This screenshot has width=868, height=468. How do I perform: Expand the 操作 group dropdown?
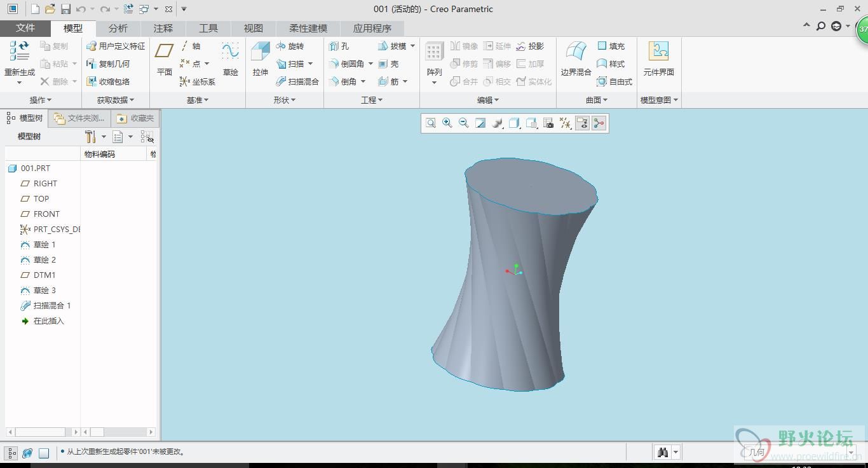pyautogui.click(x=41, y=100)
